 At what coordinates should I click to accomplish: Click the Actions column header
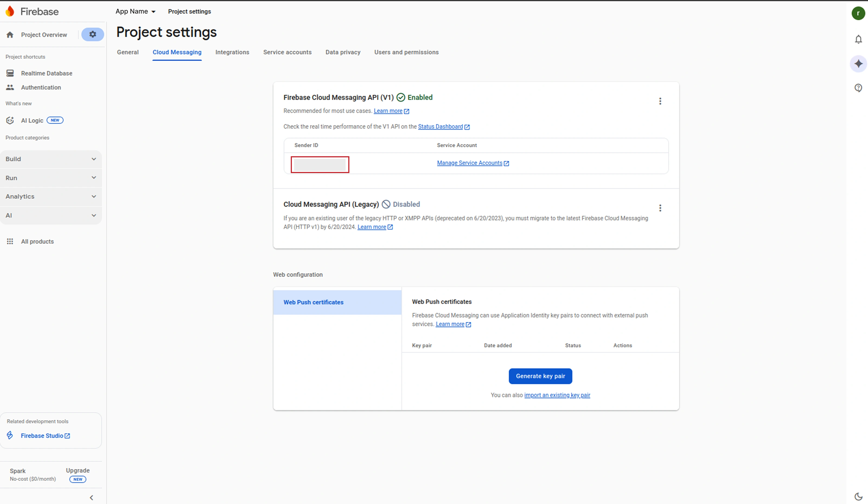(x=623, y=346)
